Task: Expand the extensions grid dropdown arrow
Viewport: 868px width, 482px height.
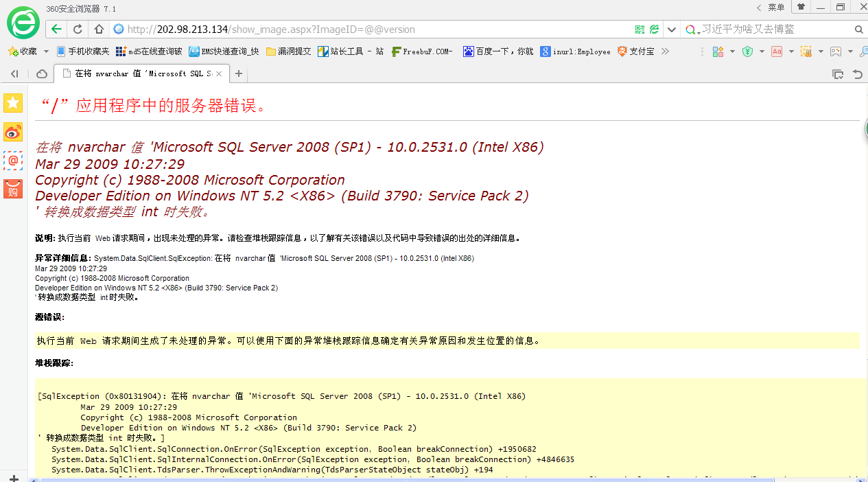Action: [732, 51]
